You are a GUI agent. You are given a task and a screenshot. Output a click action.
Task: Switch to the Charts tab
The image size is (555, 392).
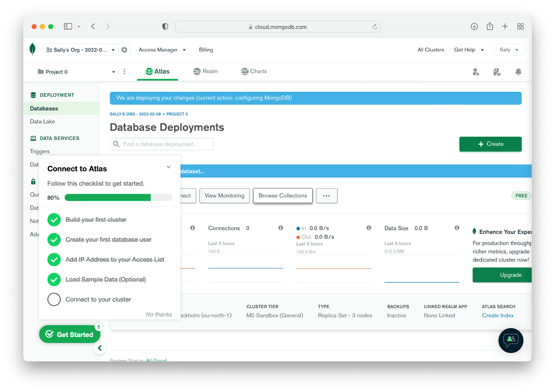point(254,71)
